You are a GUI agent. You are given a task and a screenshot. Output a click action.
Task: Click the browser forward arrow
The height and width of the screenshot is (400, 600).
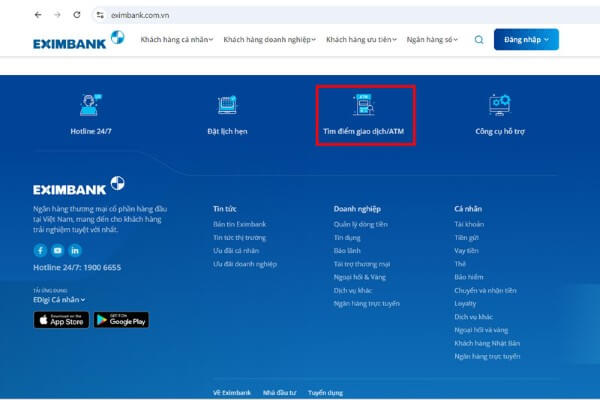point(57,15)
